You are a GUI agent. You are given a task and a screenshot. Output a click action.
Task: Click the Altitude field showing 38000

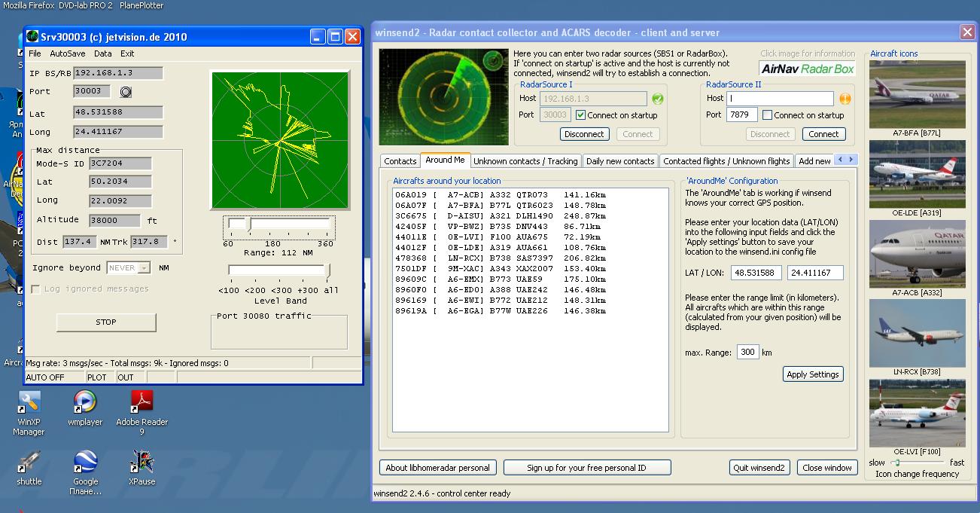pyautogui.click(x=116, y=221)
